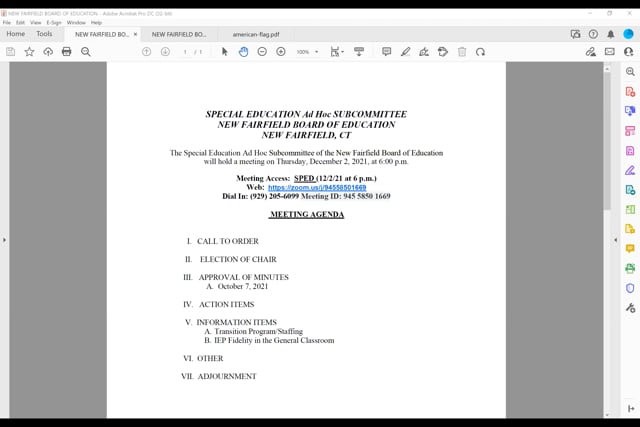Screen dimensions: 640x427
Task: Click the Save file icon
Action: coord(11,52)
